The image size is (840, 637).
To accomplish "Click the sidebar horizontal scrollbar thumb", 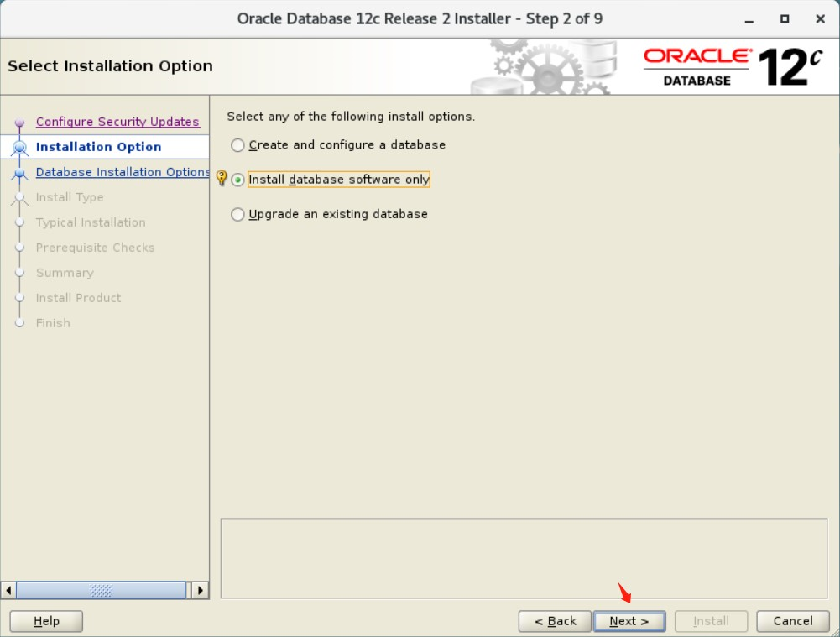I will [101, 590].
